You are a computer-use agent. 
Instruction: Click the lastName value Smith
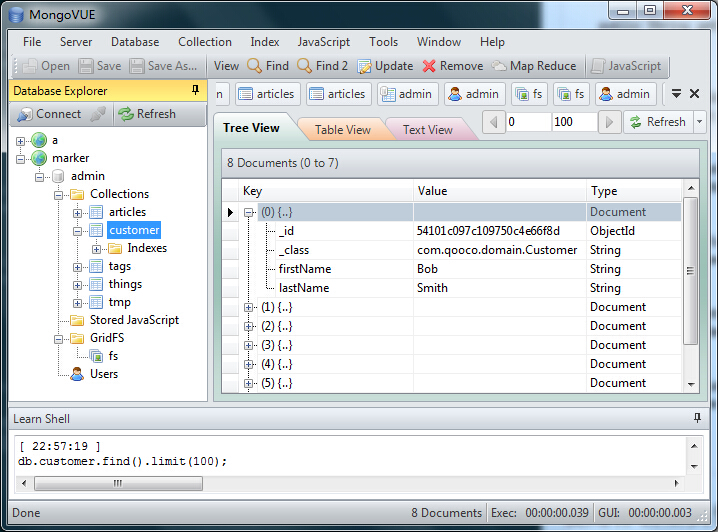click(x=432, y=288)
